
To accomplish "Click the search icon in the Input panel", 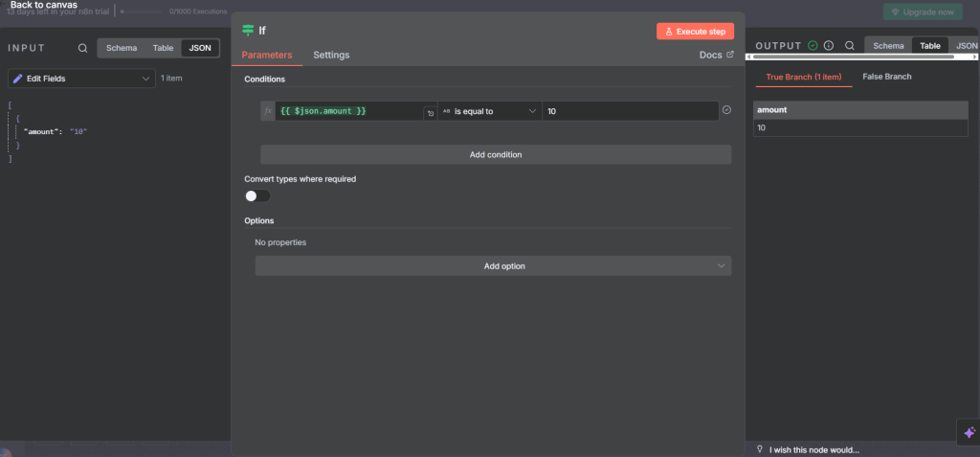I will coord(83,48).
